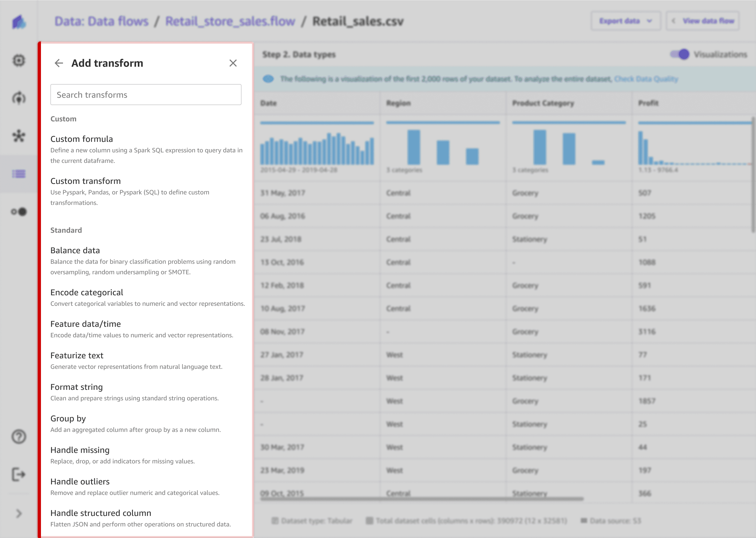Close the Add transform panel

(x=233, y=63)
